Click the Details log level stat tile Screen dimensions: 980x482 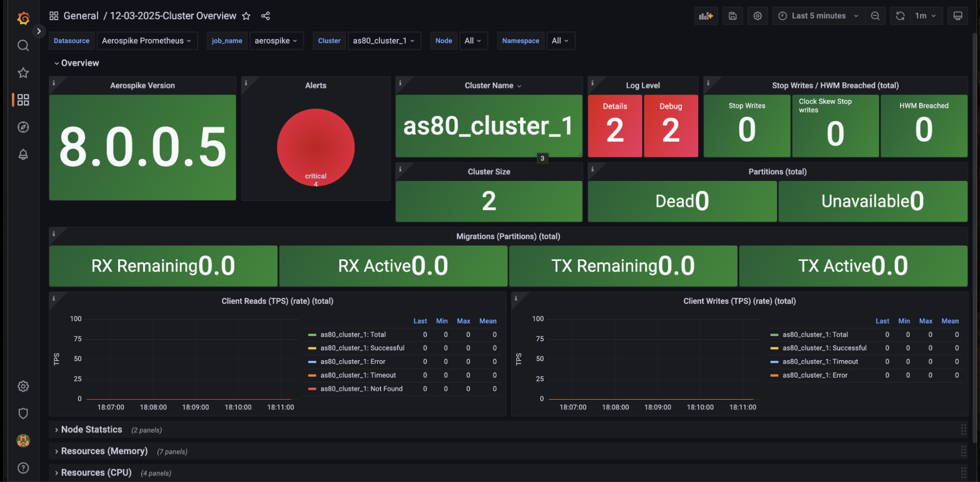click(615, 126)
